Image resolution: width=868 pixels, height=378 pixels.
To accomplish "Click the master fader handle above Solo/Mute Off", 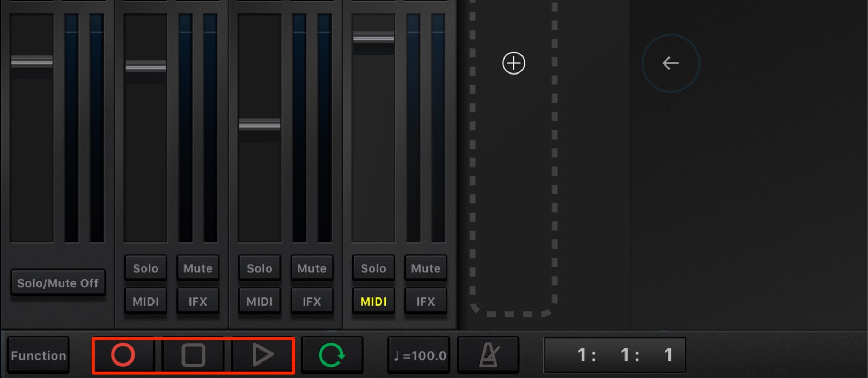I will (32, 62).
